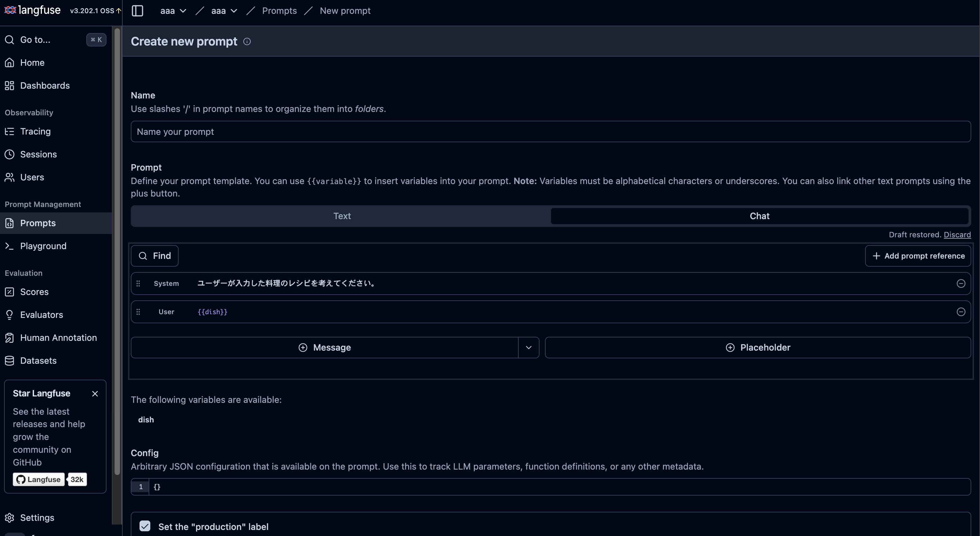Open Evaluators page
This screenshot has width=980, height=536.
point(56,315)
